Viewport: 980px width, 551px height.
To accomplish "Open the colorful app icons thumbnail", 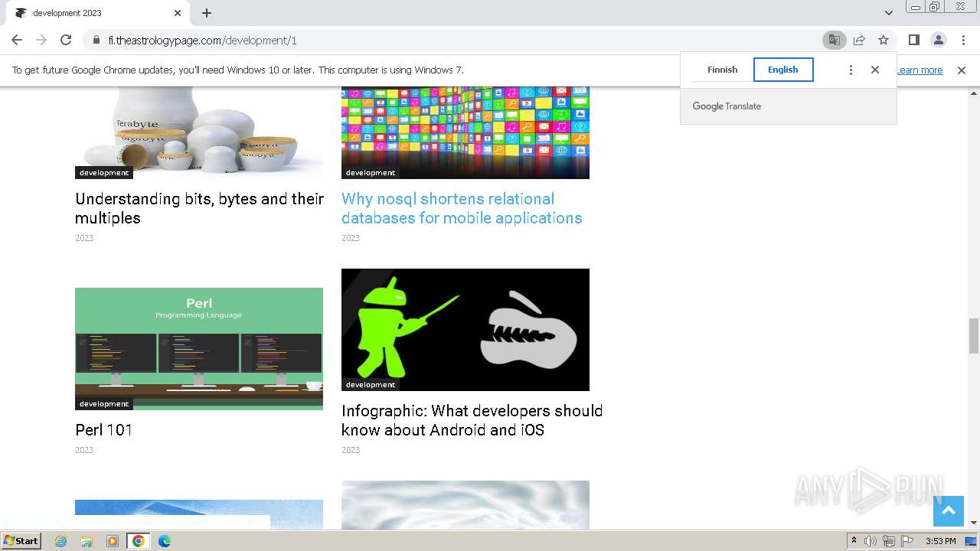I will pos(465,132).
